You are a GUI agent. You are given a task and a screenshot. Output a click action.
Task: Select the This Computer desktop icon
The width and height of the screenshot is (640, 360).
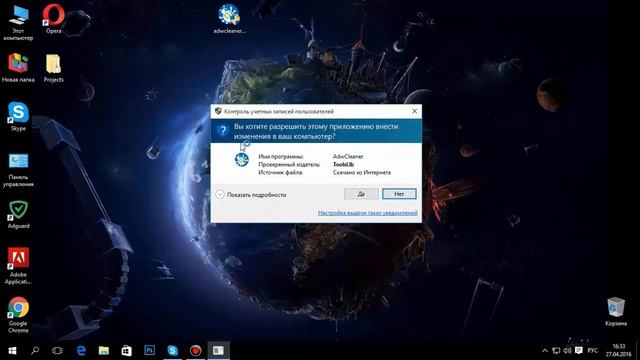click(18, 22)
